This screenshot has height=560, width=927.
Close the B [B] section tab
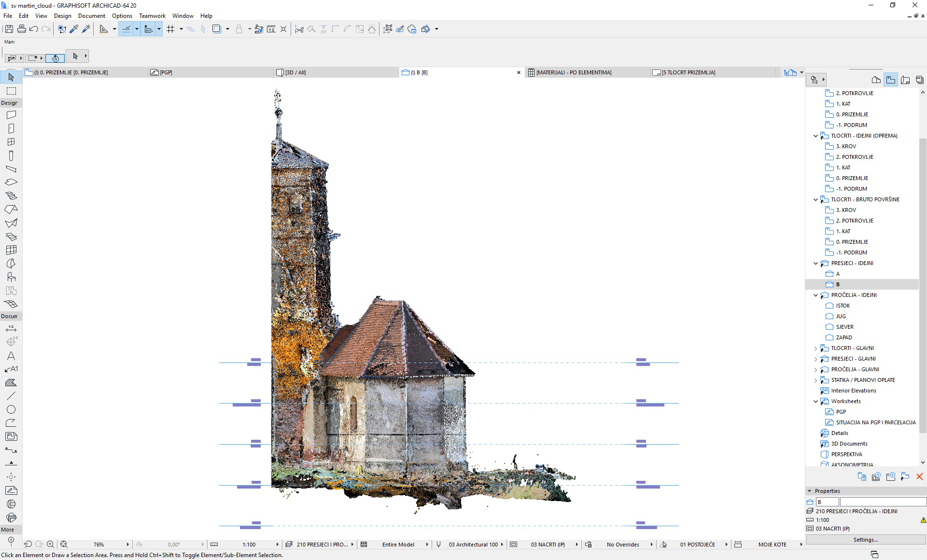519,72
